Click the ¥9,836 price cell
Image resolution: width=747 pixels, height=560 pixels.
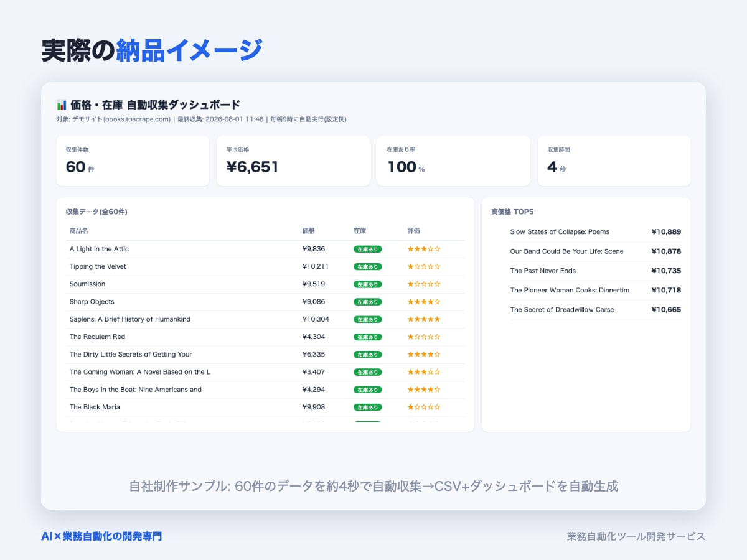pos(314,249)
